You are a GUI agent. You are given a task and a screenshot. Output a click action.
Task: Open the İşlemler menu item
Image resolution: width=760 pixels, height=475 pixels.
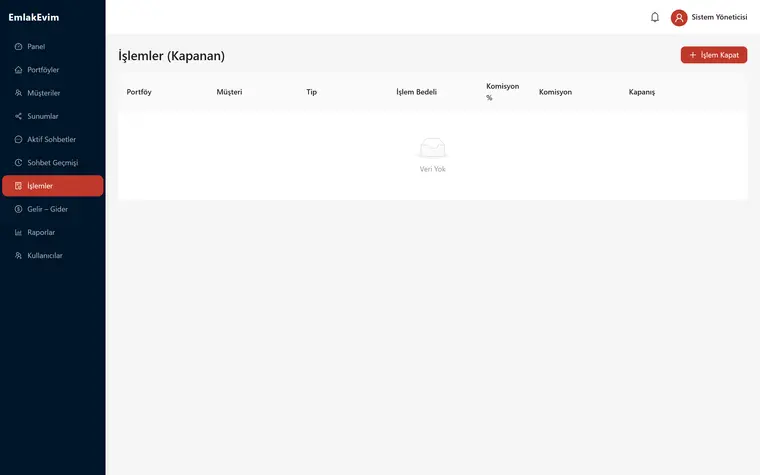[x=53, y=186]
